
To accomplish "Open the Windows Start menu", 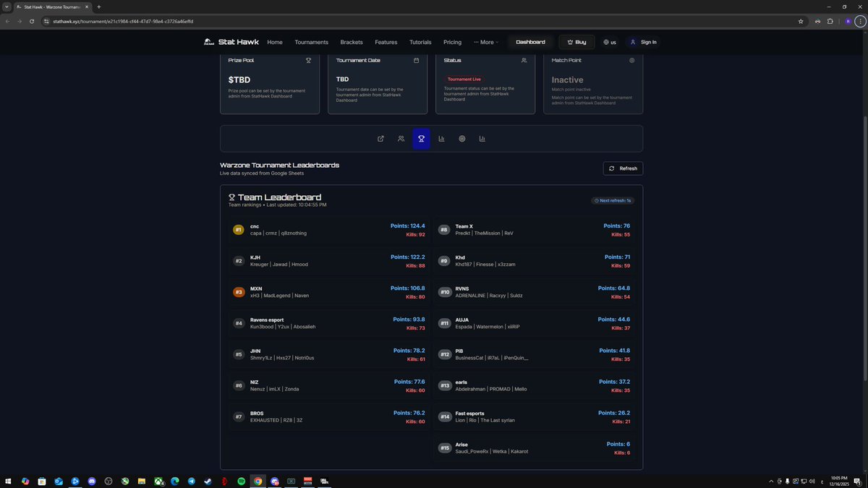I will pyautogui.click(x=9, y=481).
